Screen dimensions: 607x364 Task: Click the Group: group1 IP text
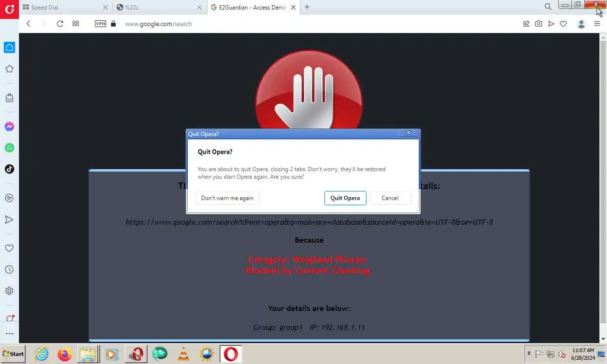click(309, 327)
